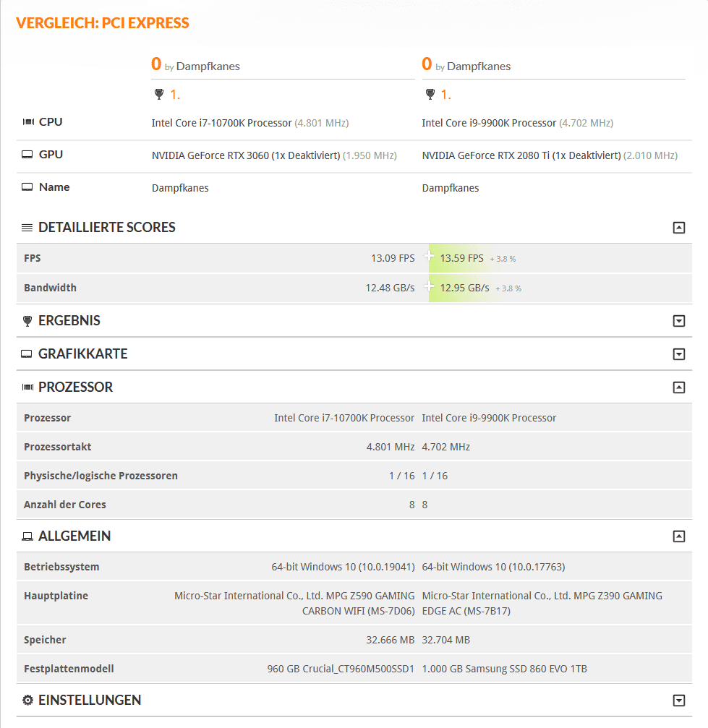Click the left column trophy icon
708x728 pixels.
(x=159, y=94)
